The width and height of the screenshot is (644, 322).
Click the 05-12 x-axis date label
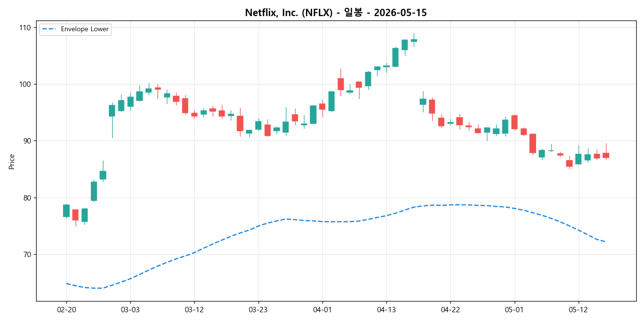click(578, 310)
